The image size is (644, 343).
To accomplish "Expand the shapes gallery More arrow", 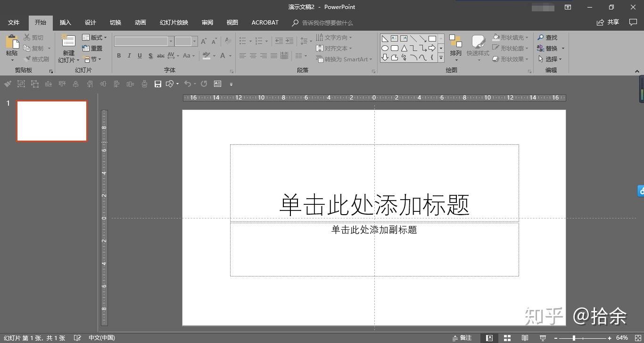I will [x=441, y=58].
